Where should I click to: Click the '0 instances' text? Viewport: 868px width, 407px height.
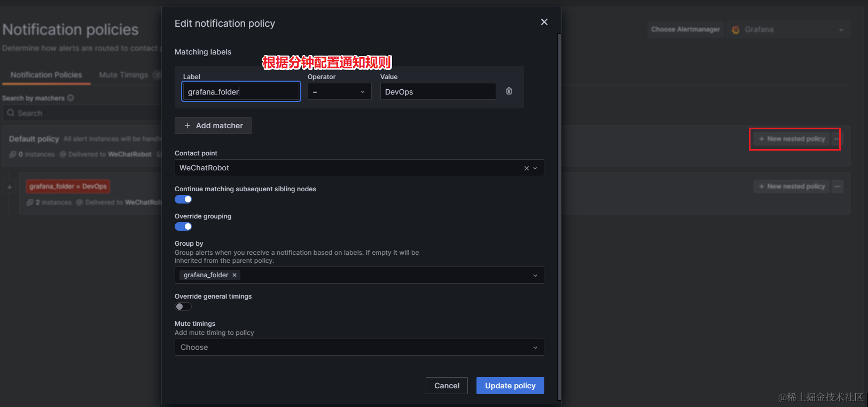36,154
